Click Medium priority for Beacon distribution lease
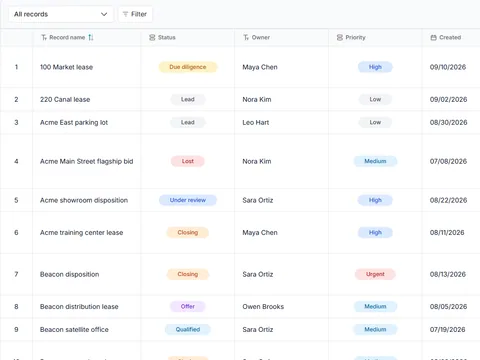This screenshot has width=480, height=360. tap(375, 306)
